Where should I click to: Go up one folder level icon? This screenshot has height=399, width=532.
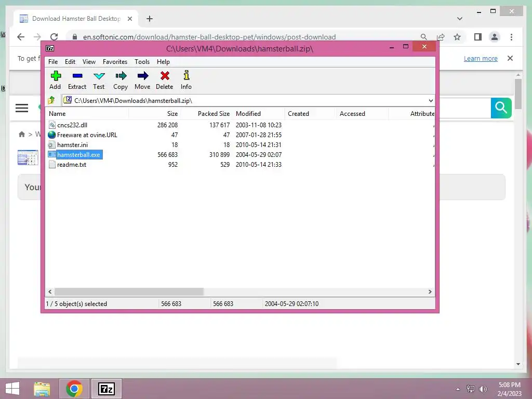tap(51, 100)
